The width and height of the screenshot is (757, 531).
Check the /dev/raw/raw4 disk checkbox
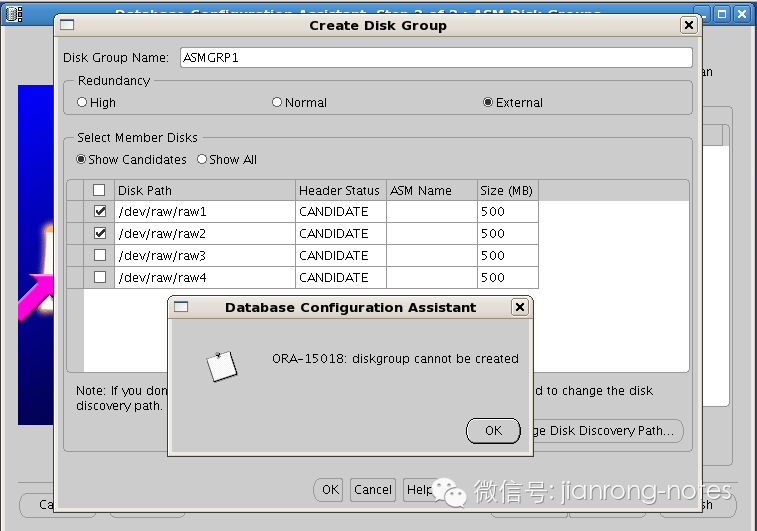pyautogui.click(x=100, y=277)
